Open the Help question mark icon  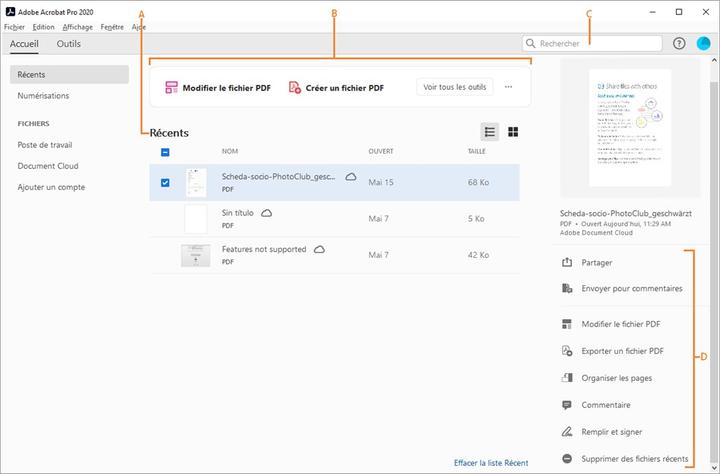[679, 44]
